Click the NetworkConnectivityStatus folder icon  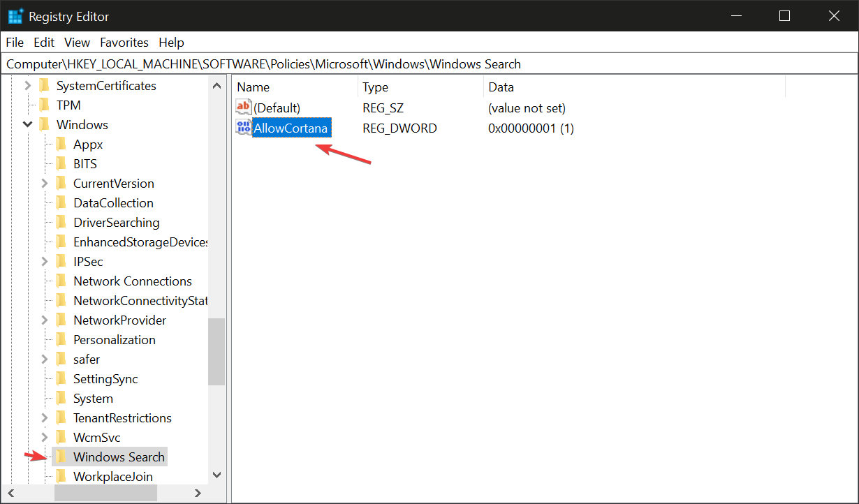tap(61, 301)
